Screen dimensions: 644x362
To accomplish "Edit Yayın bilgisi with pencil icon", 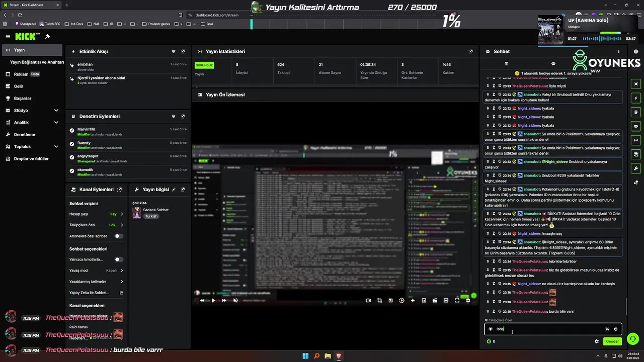I will (x=174, y=190).
